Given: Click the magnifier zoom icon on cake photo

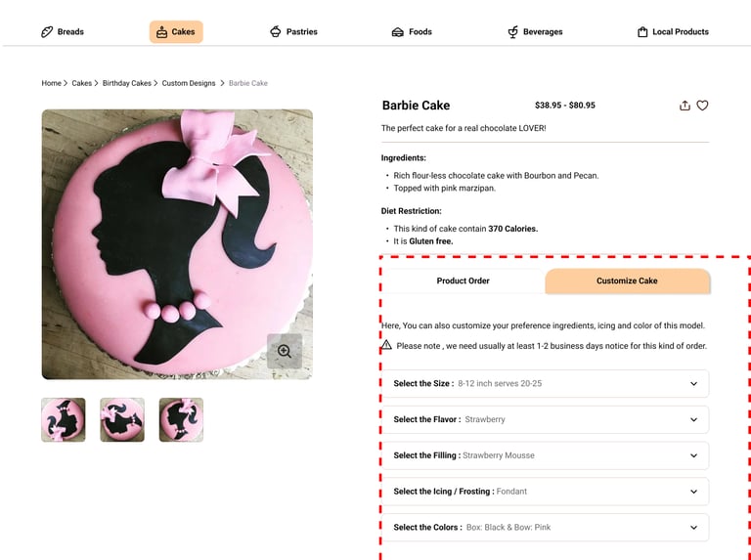Looking at the screenshot, I should click(285, 351).
